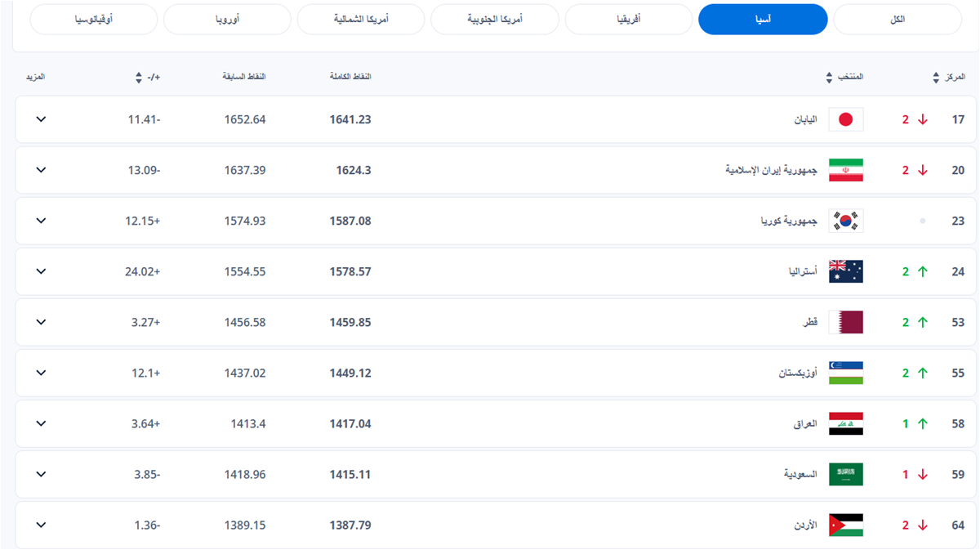
Task: Open the جمهورية إيران الإسلامية team link
Action: click(x=771, y=170)
